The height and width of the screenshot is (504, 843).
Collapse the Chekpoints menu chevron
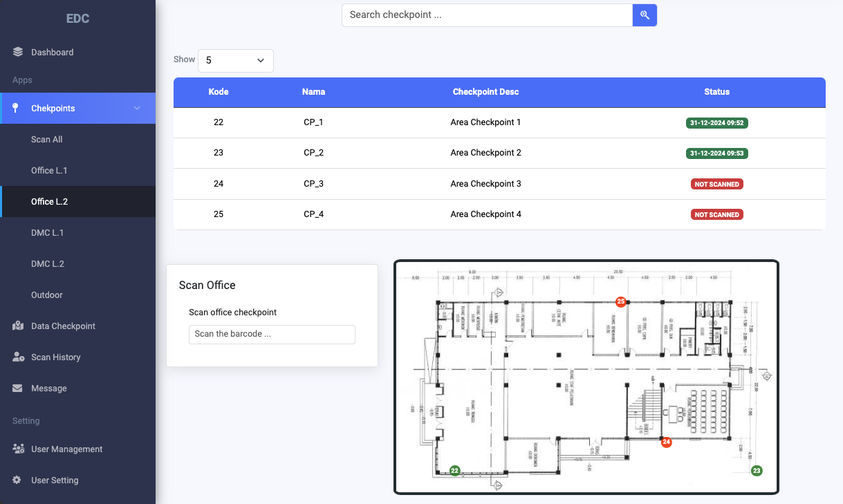[x=137, y=109]
